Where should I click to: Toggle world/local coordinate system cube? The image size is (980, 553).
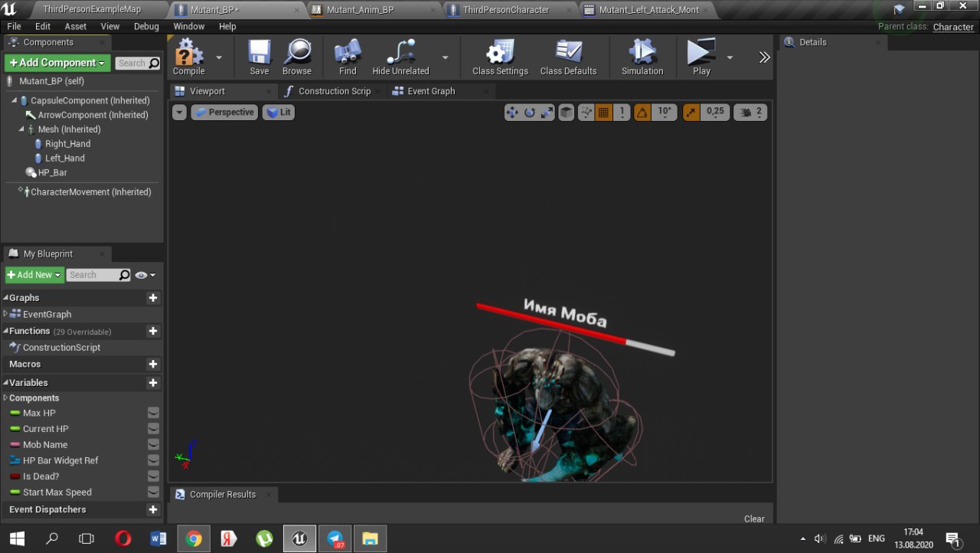(567, 113)
